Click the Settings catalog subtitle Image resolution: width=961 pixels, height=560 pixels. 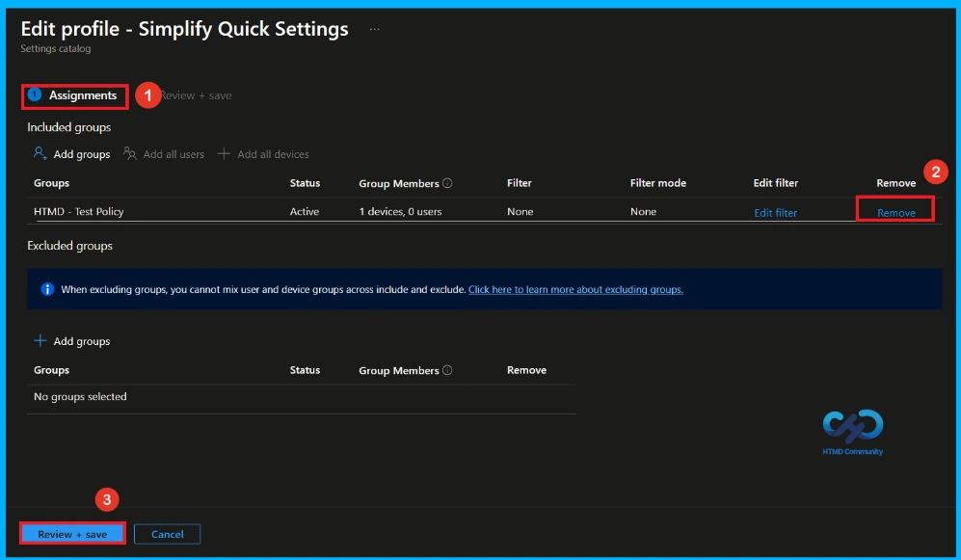[56, 48]
